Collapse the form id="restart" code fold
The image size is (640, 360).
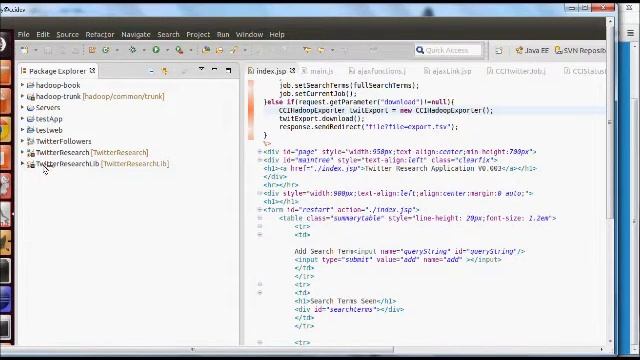[x=260, y=209]
